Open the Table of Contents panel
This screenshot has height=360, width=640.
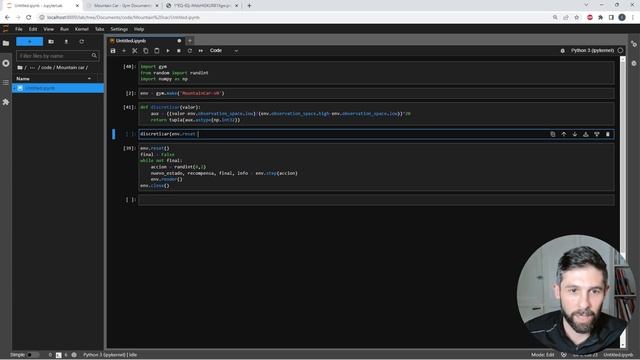click(6, 82)
